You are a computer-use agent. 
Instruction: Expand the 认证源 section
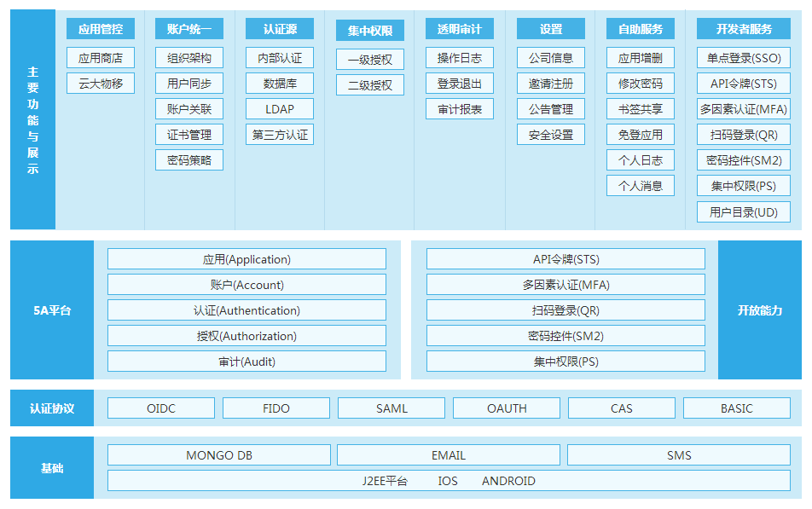tap(279, 28)
